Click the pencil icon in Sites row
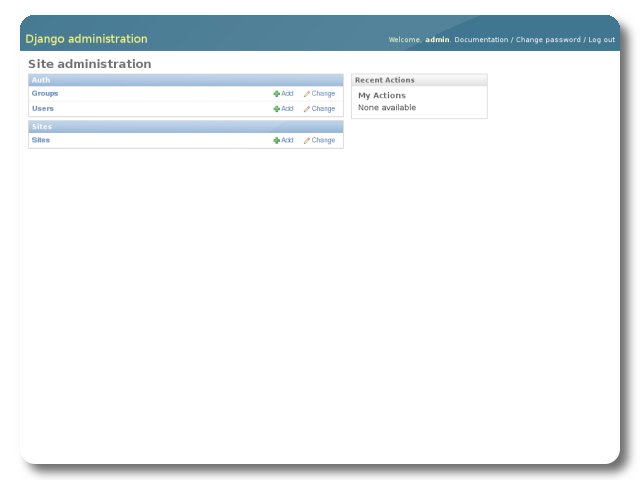640x480 pixels. pos(307,141)
